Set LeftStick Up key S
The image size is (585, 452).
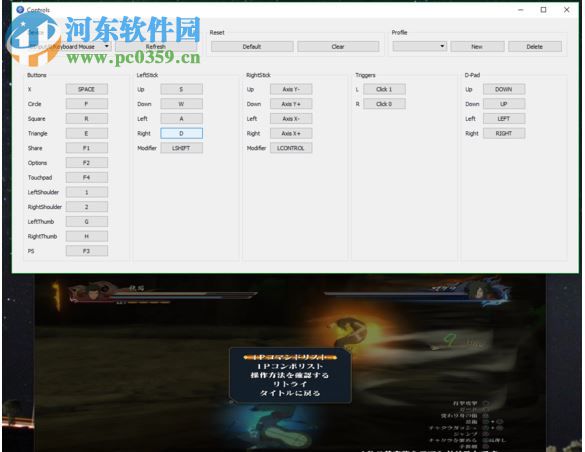click(x=181, y=89)
